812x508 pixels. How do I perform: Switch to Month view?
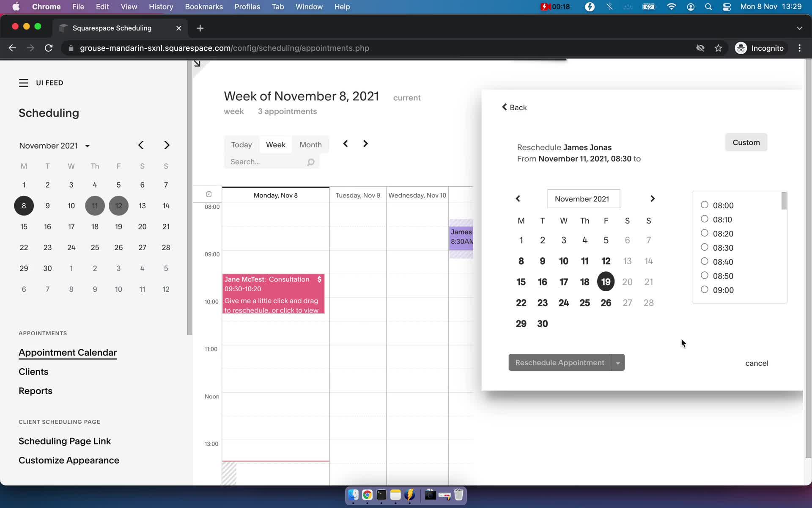(311, 145)
